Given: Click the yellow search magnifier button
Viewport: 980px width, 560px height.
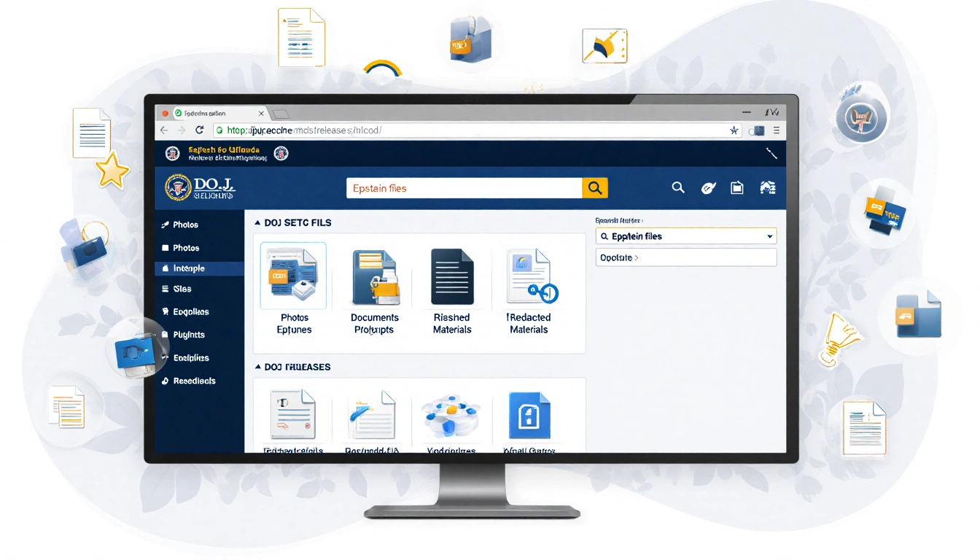Looking at the screenshot, I should click(x=594, y=187).
